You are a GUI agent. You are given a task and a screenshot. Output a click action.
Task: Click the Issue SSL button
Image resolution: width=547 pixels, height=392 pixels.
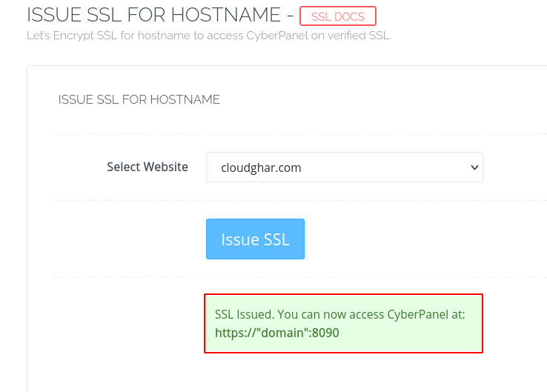(x=255, y=239)
